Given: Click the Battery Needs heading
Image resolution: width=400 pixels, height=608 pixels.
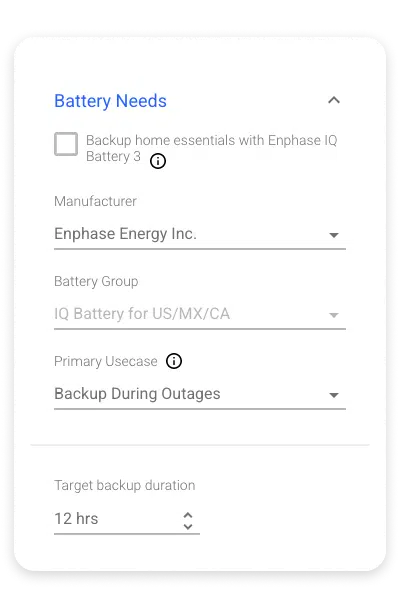Looking at the screenshot, I should click(x=110, y=101).
